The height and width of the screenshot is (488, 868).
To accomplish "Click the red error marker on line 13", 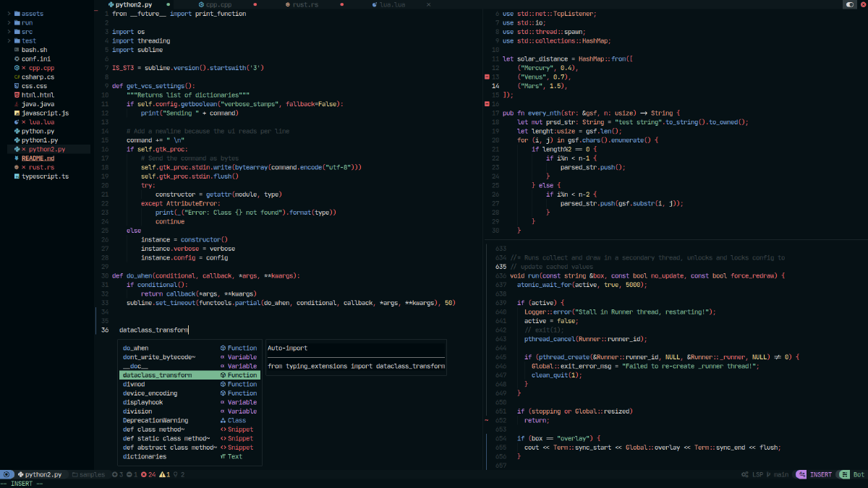I will pos(487,77).
